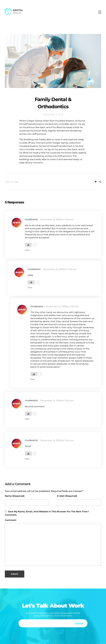Click Reply under "second comment"
106x644 pixels.
[27, 419]
